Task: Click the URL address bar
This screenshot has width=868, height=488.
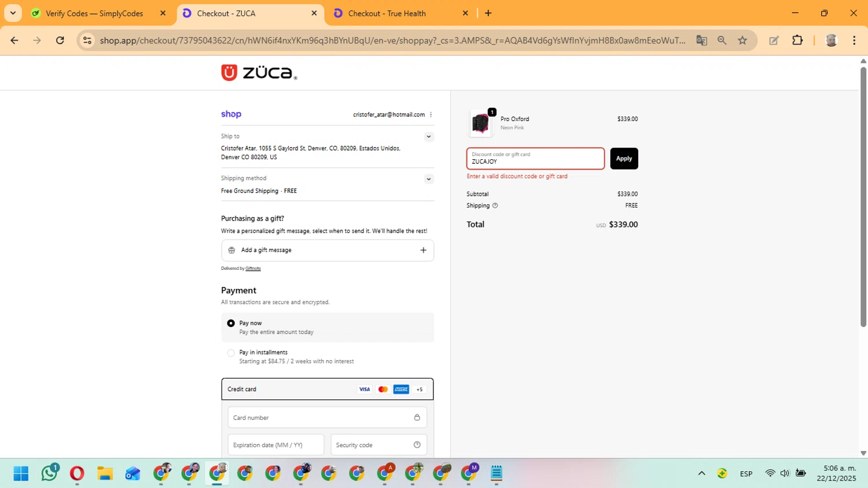Action: pos(392,41)
